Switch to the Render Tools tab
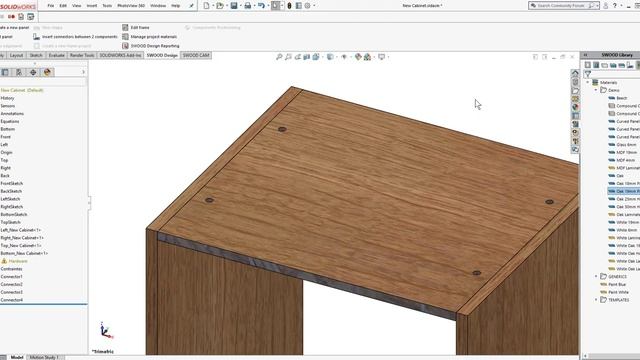This screenshot has height=360, width=640. tap(82, 55)
